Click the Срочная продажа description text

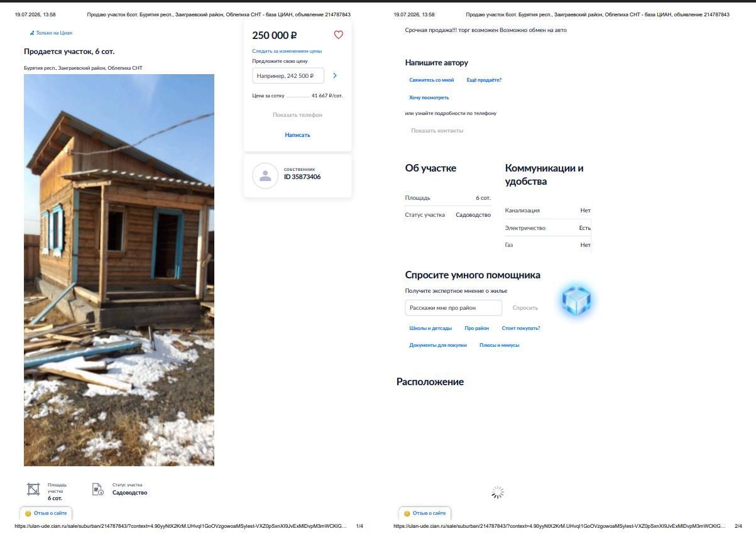486,30
